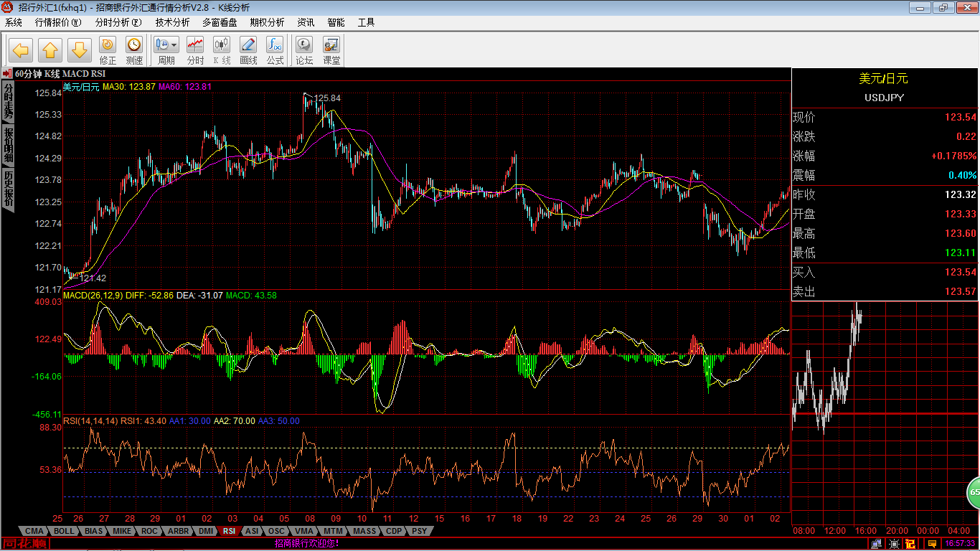980x551 pixels.
Task: Click the 美元/日元 currency pair title
Action: 884,78
